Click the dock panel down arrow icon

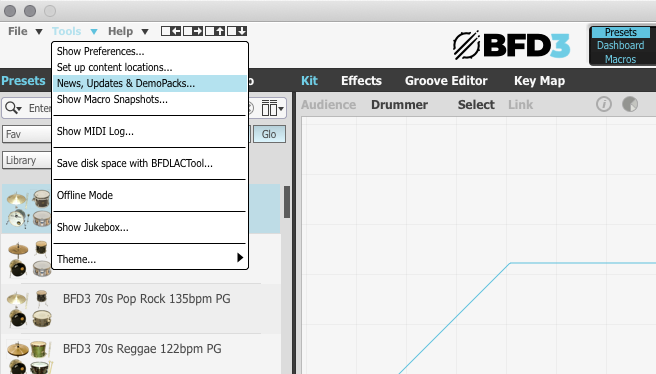coord(237,31)
